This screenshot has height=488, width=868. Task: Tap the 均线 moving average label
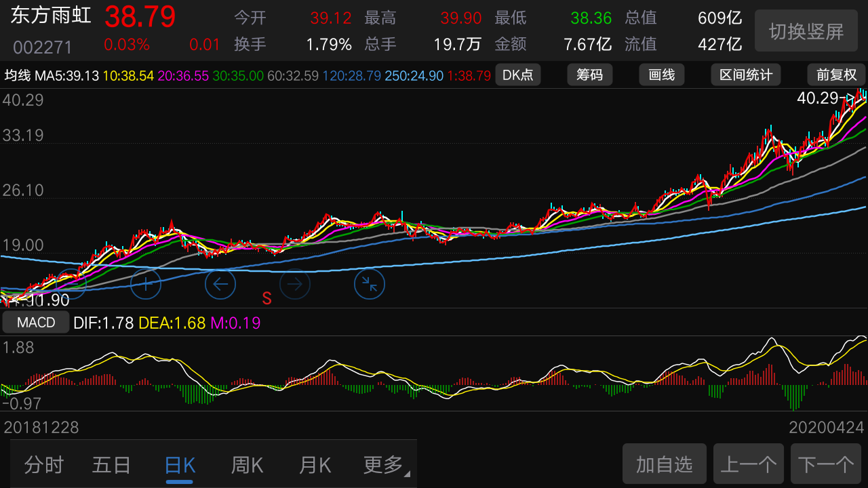(18, 75)
